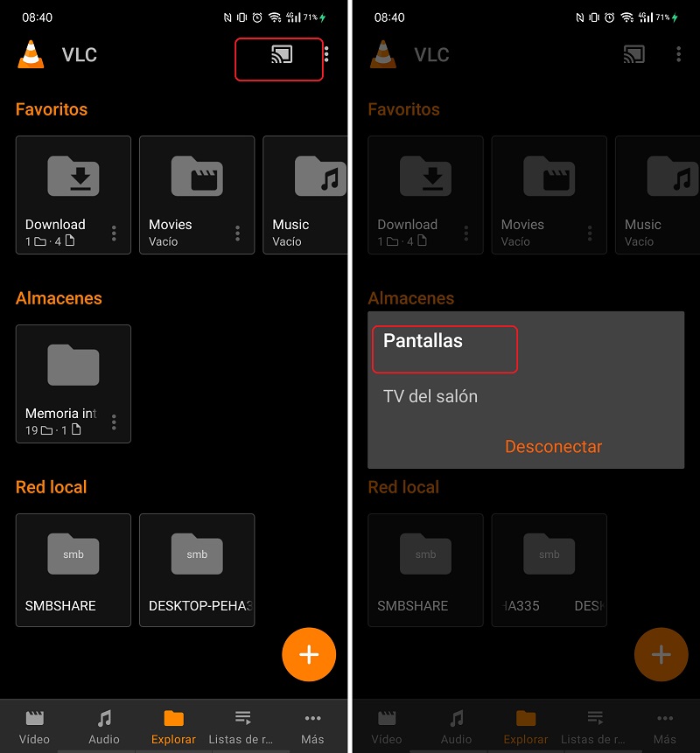This screenshot has width=700, height=753.
Task: Open the Download favorites folder
Action: [x=73, y=194]
